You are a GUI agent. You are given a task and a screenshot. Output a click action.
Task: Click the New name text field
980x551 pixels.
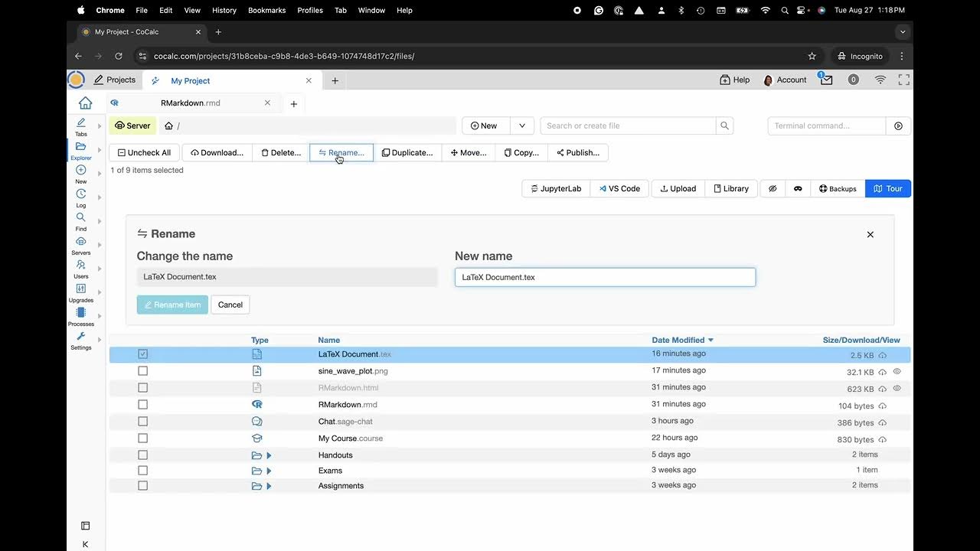(605, 277)
